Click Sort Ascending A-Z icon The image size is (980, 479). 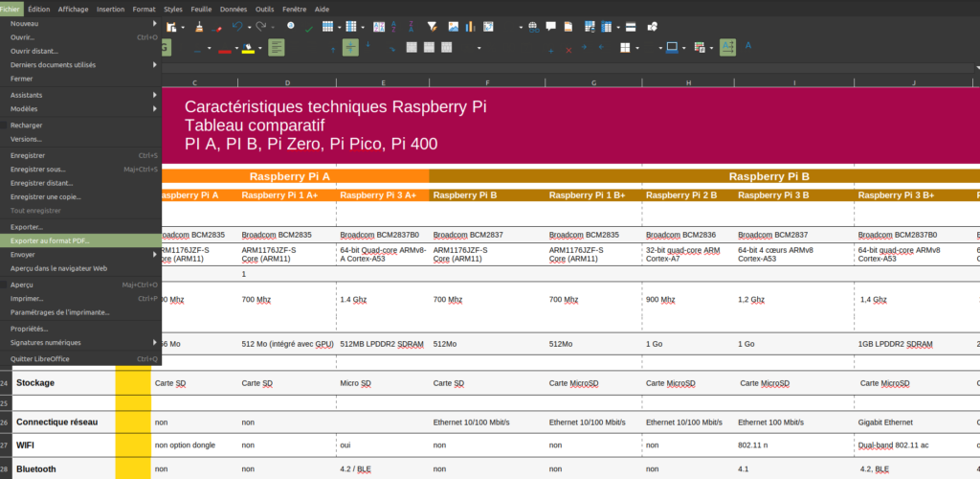coord(393,27)
